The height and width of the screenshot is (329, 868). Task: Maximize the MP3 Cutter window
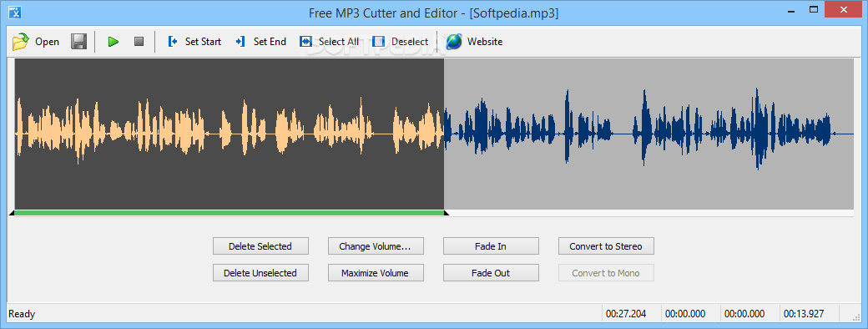click(813, 9)
